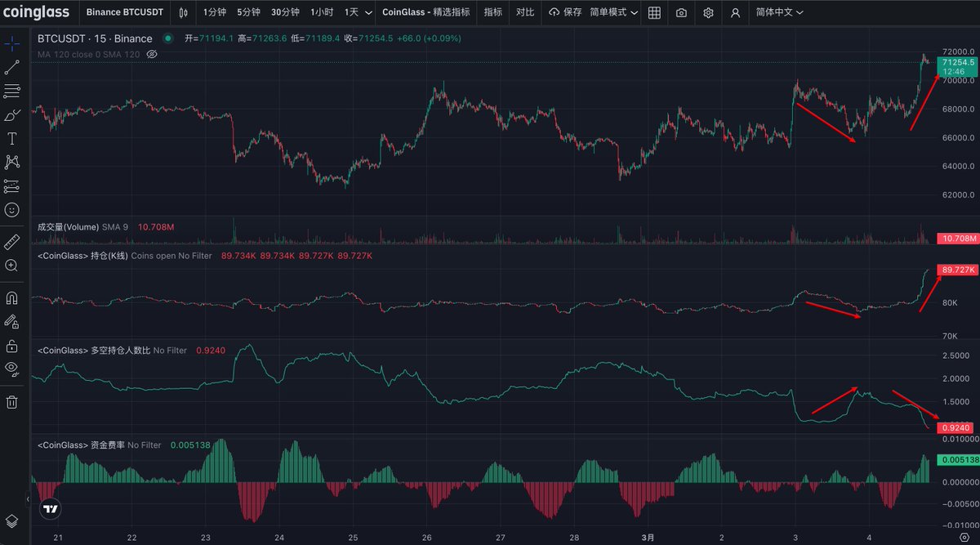Pick the ruler measure tool
The image size is (980, 545).
click(12, 242)
